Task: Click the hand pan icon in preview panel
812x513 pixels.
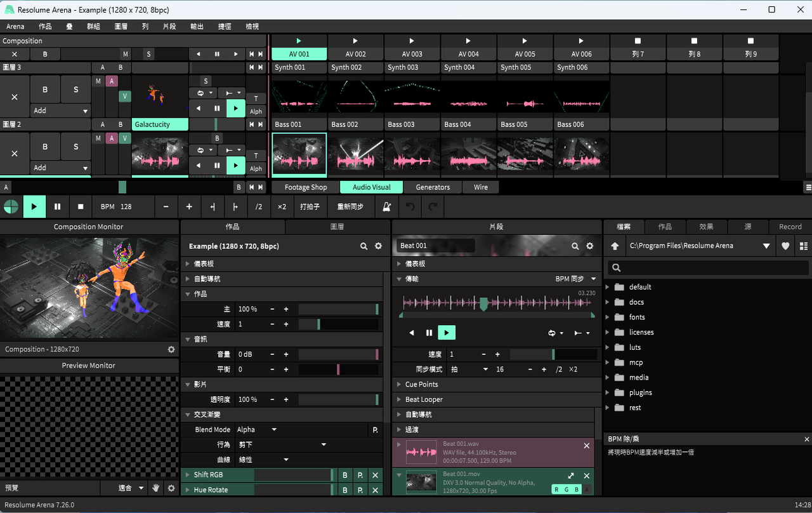Action: [155, 488]
